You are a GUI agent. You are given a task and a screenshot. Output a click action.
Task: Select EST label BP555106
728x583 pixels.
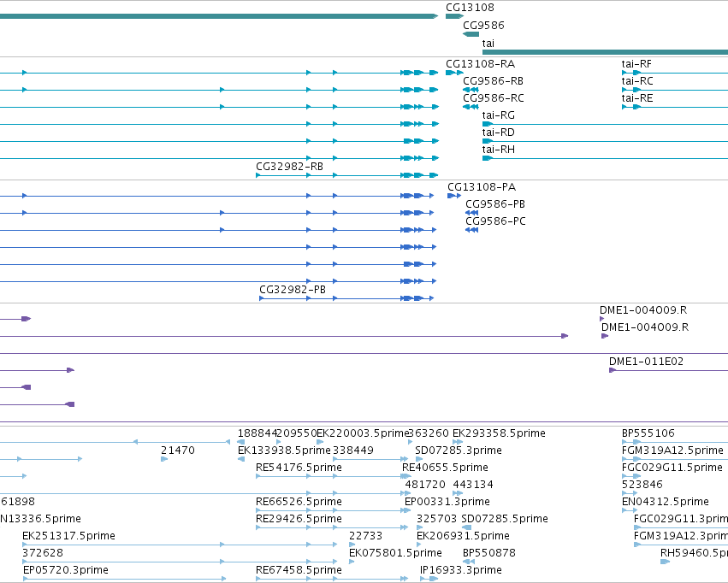tap(648, 433)
